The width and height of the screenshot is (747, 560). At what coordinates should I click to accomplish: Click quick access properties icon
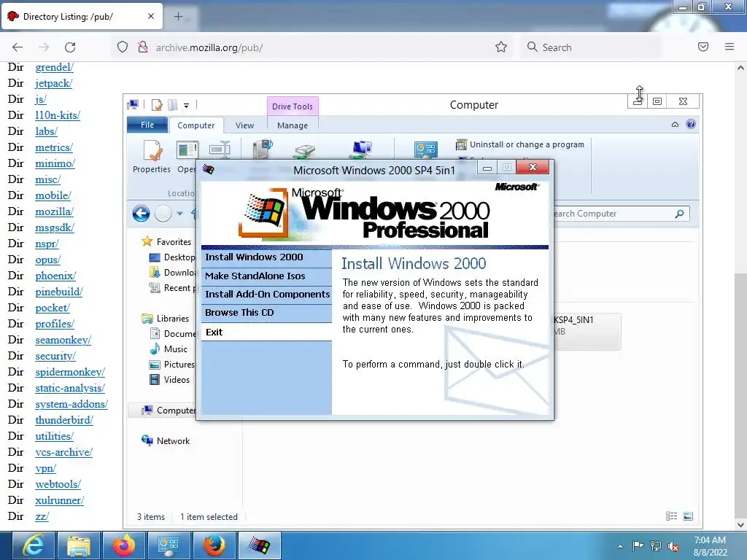[157, 105]
